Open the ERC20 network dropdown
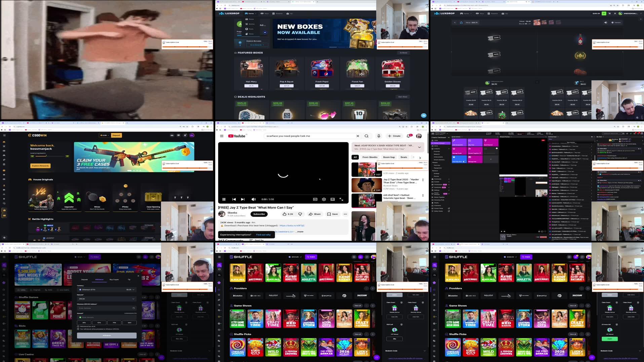 [x=107, y=299]
